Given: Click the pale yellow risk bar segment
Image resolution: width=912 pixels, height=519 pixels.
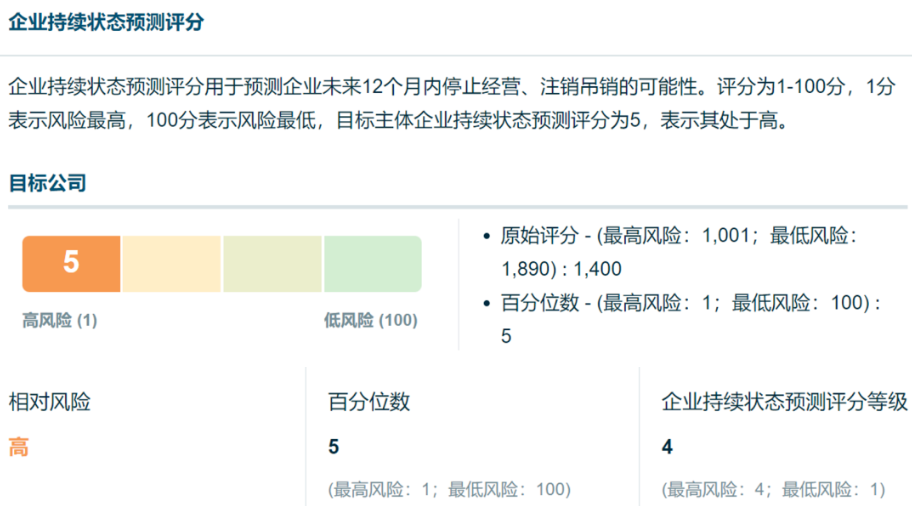Looking at the screenshot, I should (x=172, y=264).
